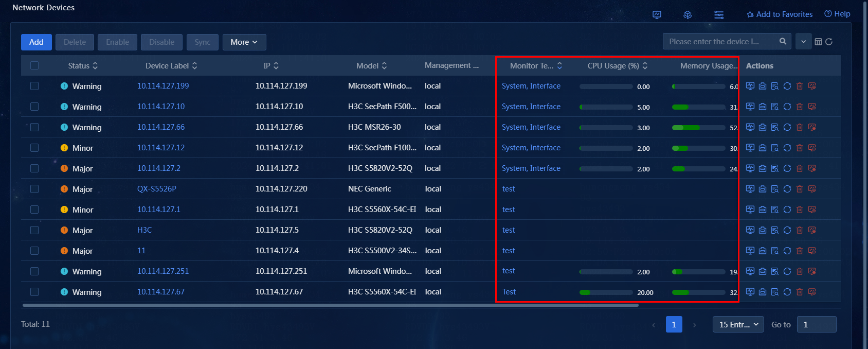Screen dimensions: 868x349
Task: Open the More dropdown menu
Action: [244, 42]
